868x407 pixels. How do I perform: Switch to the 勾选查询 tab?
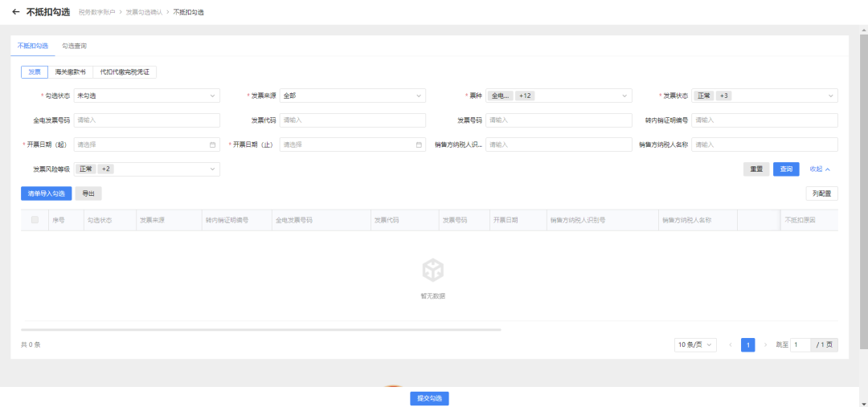click(x=74, y=47)
